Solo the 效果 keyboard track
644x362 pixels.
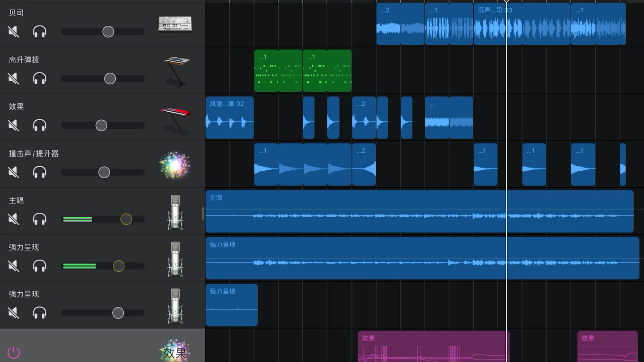point(40,125)
